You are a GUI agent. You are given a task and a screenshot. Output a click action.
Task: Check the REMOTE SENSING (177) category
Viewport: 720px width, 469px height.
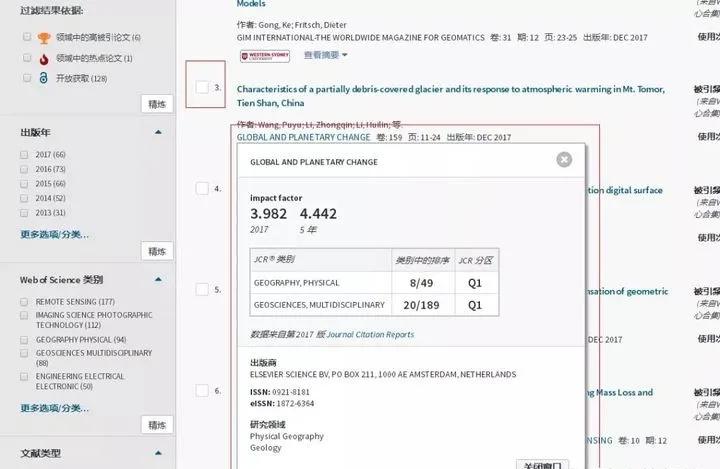coord(24,302)
